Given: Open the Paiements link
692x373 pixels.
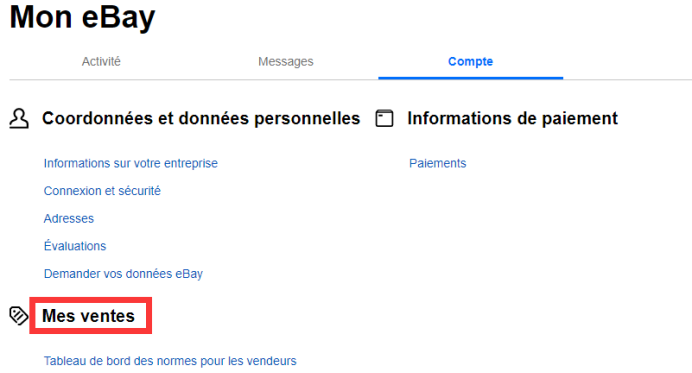Looking at the screenshot, I should 437,163.
